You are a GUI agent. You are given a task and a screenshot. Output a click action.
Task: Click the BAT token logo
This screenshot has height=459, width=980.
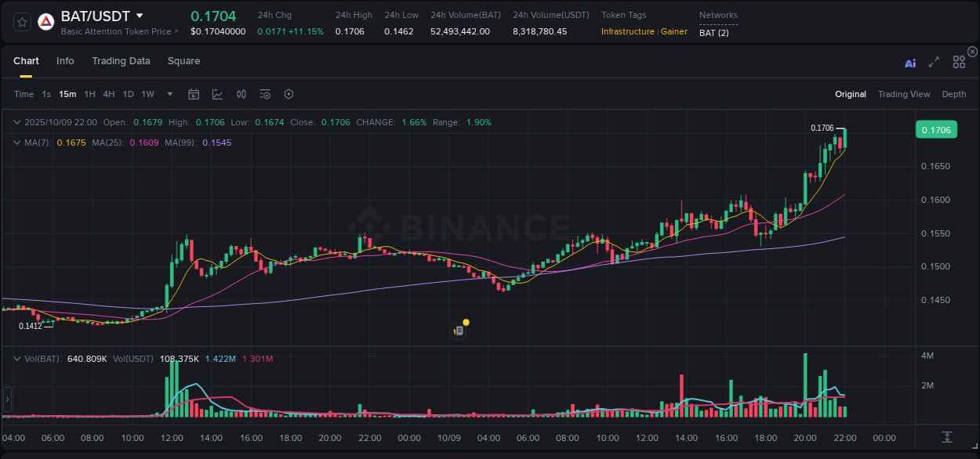(46, 21)
